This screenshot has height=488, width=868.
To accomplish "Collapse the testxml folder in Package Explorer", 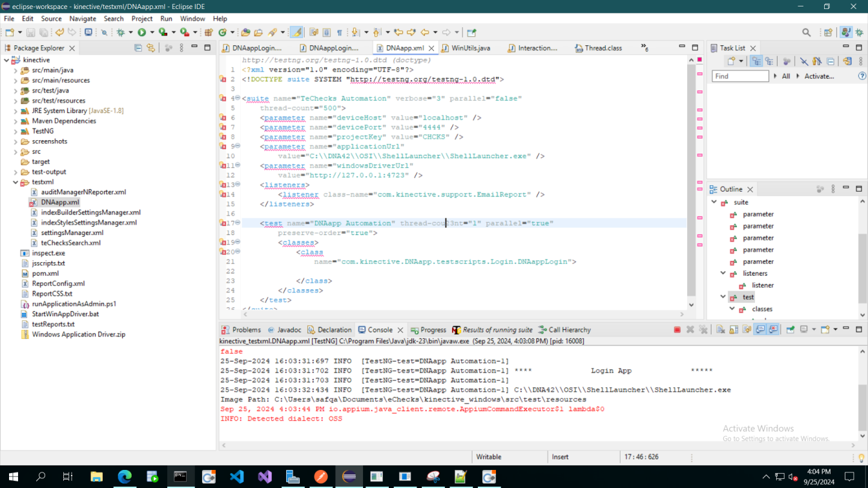I will click(x=15, y=182).
